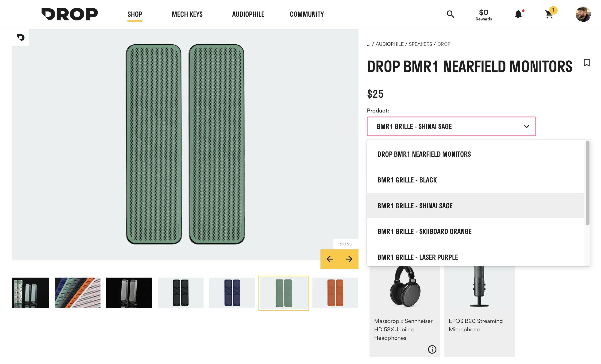Click the Drop logo in the header
This screenshot has height=364, width=601.
tap(69, 14)
